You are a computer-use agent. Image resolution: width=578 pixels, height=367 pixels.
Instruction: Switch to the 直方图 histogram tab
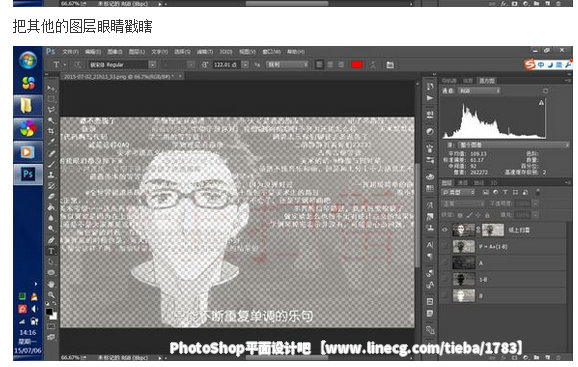487,80
